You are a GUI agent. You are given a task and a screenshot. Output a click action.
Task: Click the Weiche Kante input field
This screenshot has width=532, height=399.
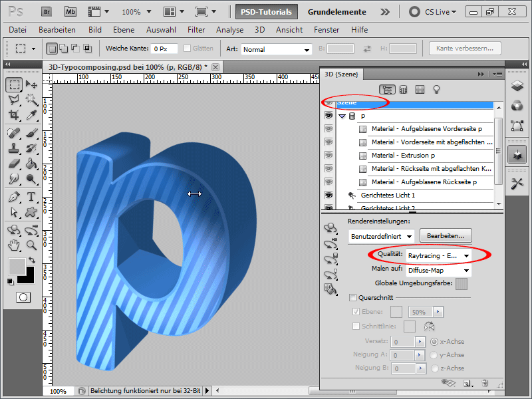point(164,49)
